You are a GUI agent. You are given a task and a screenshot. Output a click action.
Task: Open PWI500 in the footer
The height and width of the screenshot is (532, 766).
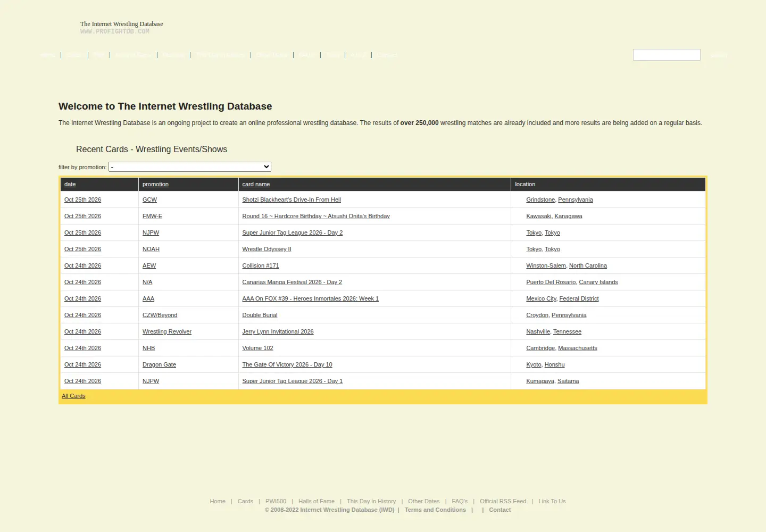[276, 501]
